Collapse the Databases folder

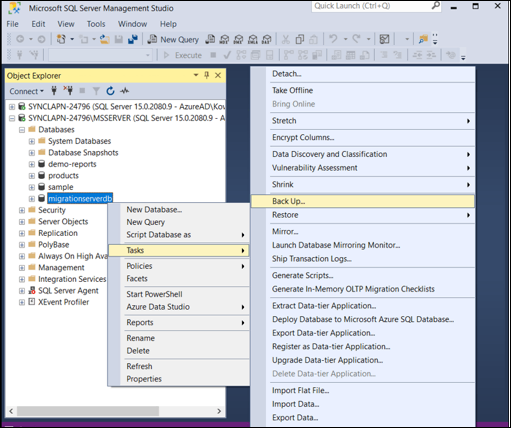[x=22, y=130]
